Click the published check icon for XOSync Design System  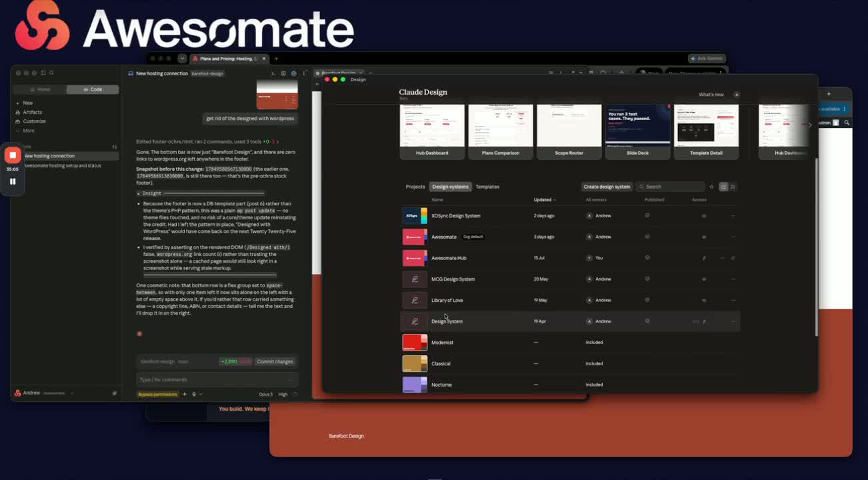point(647,216)
